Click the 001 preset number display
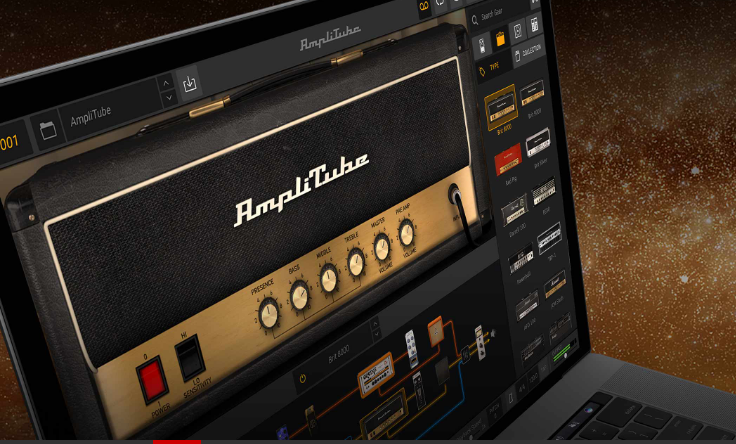Screen dimensions: 736x444 point(9,141)
